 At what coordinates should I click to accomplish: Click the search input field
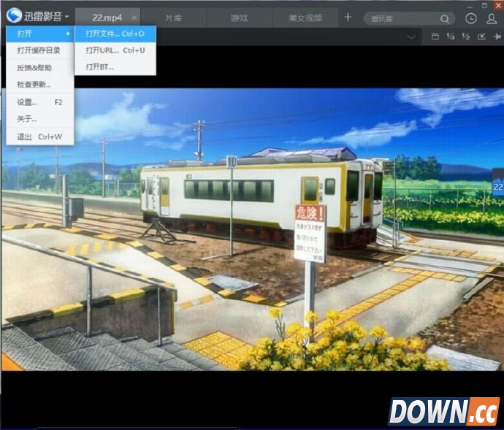(402, 18)
